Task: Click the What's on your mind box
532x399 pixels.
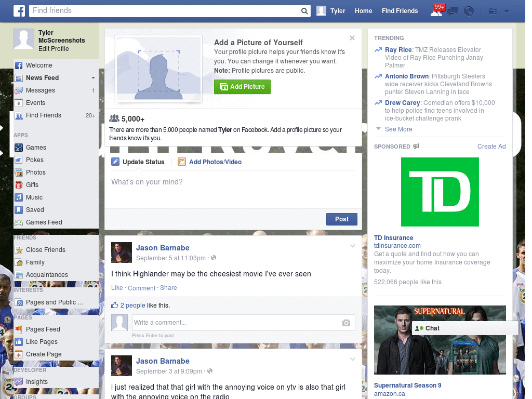Action: point(233,189)
